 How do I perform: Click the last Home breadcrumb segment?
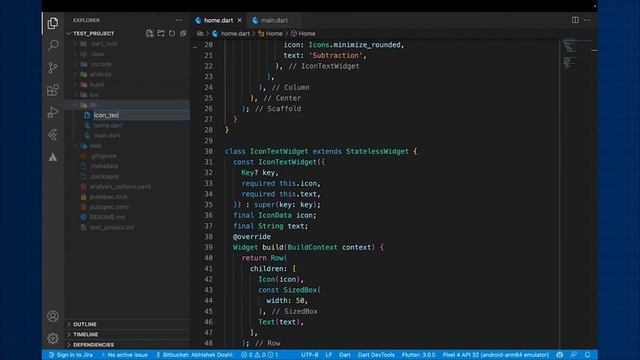[x=303, y=33]
